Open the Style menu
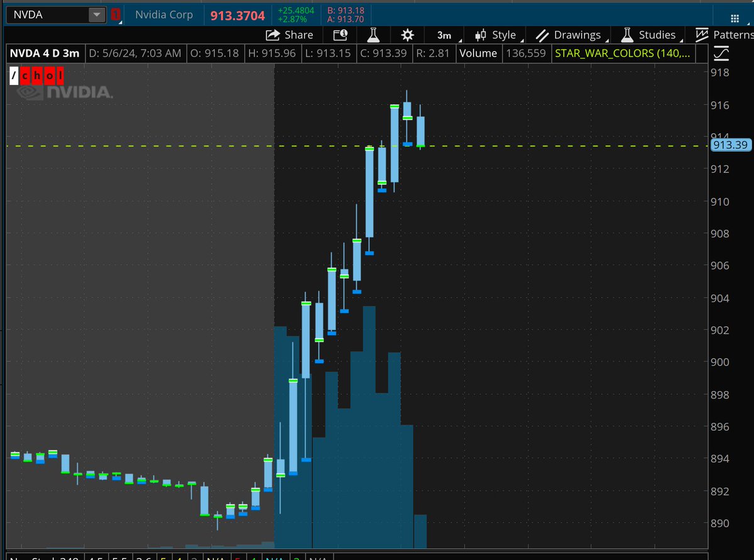 tap(504, 35)
